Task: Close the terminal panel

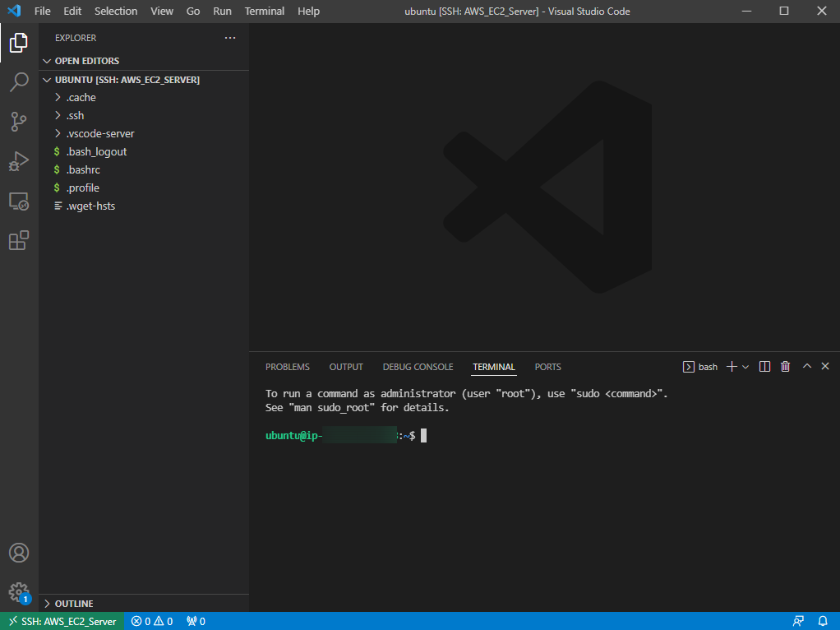Action: coord(825,366)
